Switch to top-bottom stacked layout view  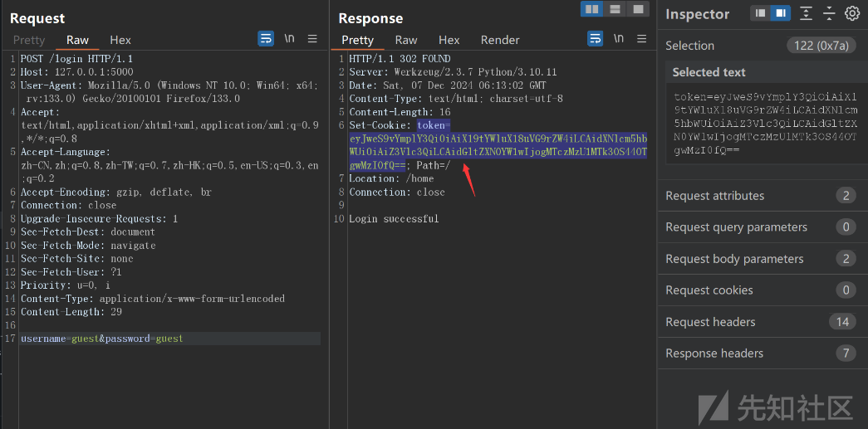pos(615,9)
